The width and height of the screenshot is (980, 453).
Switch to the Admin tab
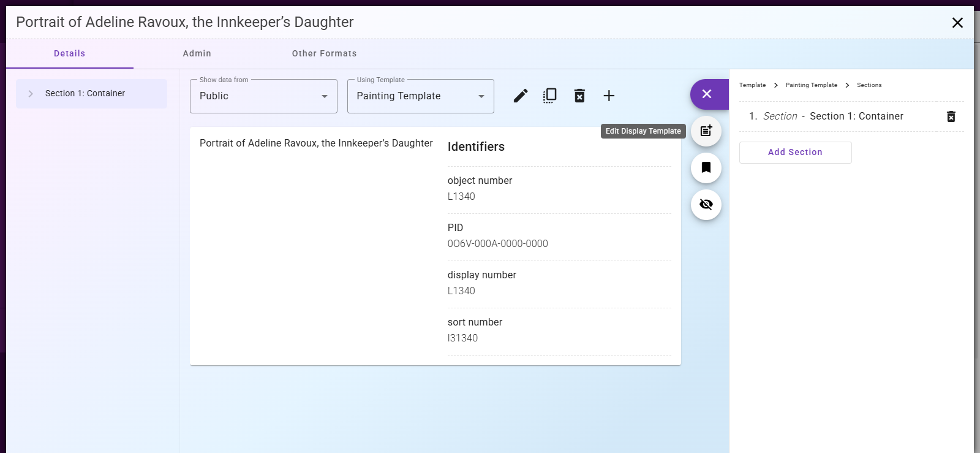click(197, 53)
